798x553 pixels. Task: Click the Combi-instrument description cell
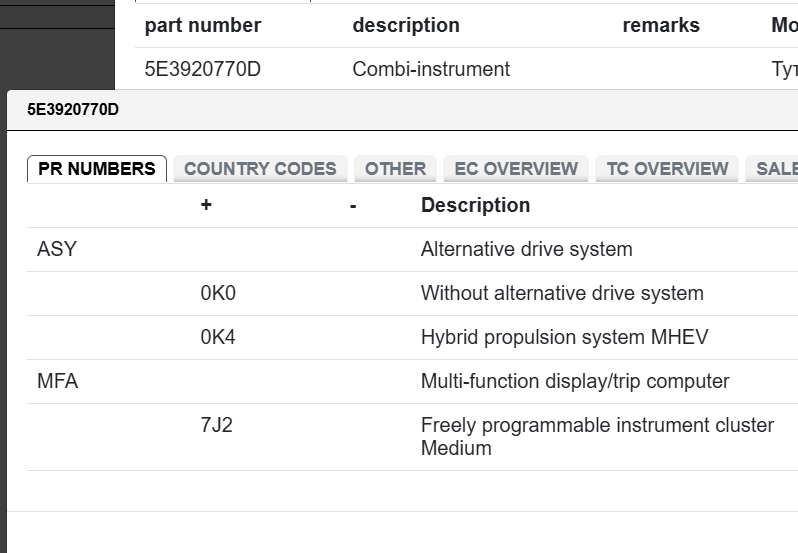(x=431, y=69)
